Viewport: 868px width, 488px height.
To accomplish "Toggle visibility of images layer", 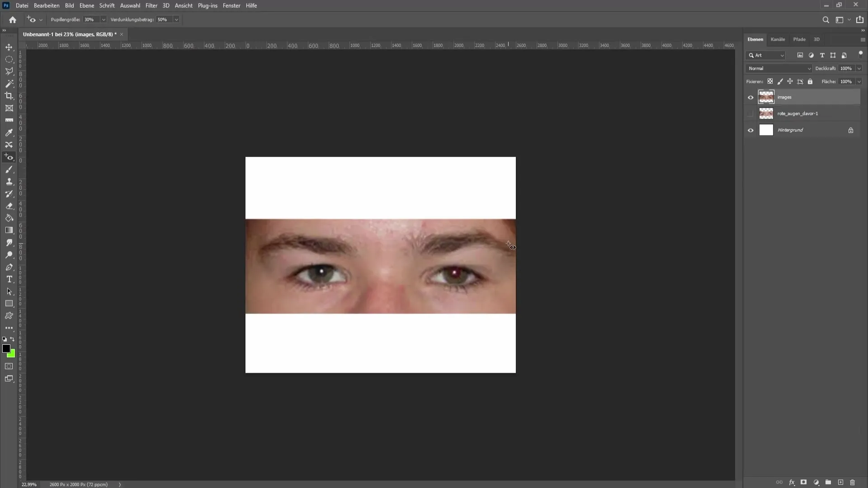I will (x=750, y=97).
